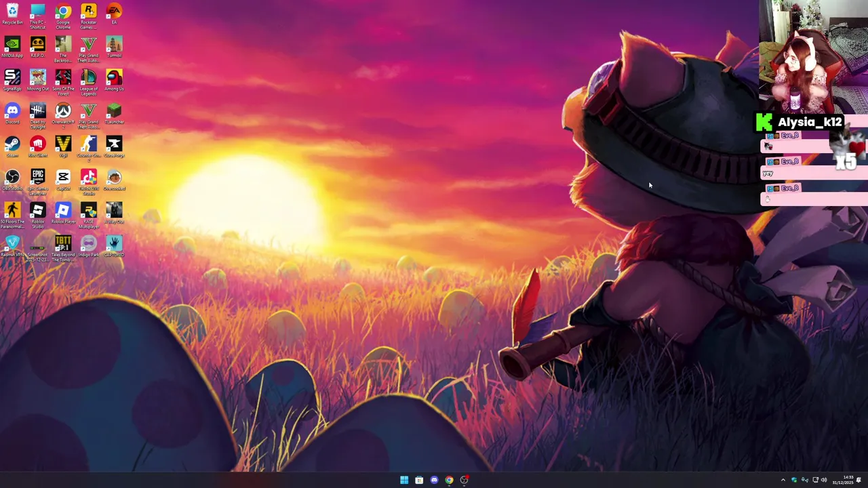868x488 pixels.
Task: Open the CurseForge icon
Action: [x=114, y=146]
